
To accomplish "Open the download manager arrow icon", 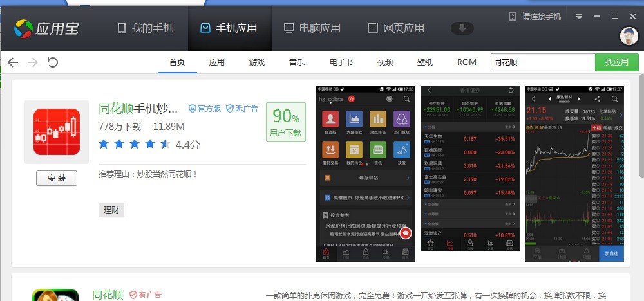I will pyautogui.click(x=462, y=28).
